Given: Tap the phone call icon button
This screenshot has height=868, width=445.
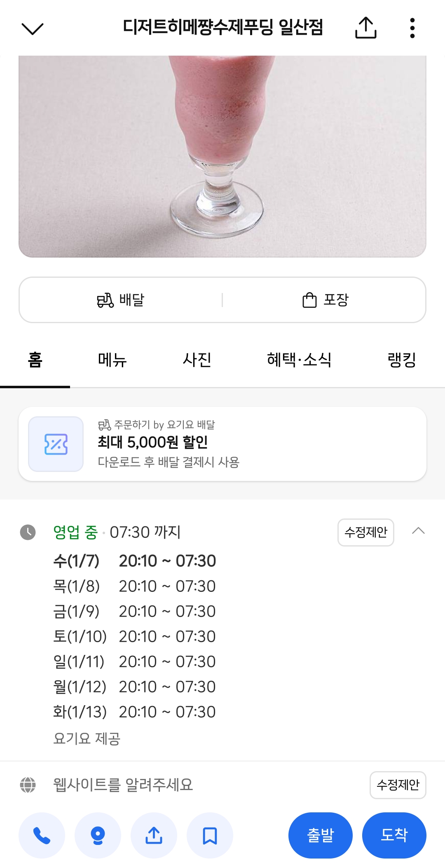Looking at the screenshot, I should click(42, 835).
